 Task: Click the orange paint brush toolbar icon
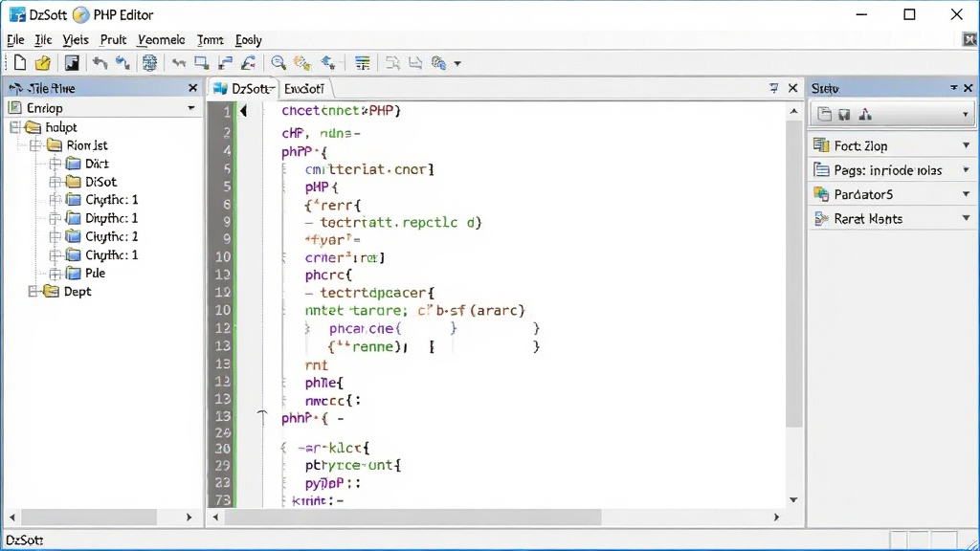(x=302, y=63)
